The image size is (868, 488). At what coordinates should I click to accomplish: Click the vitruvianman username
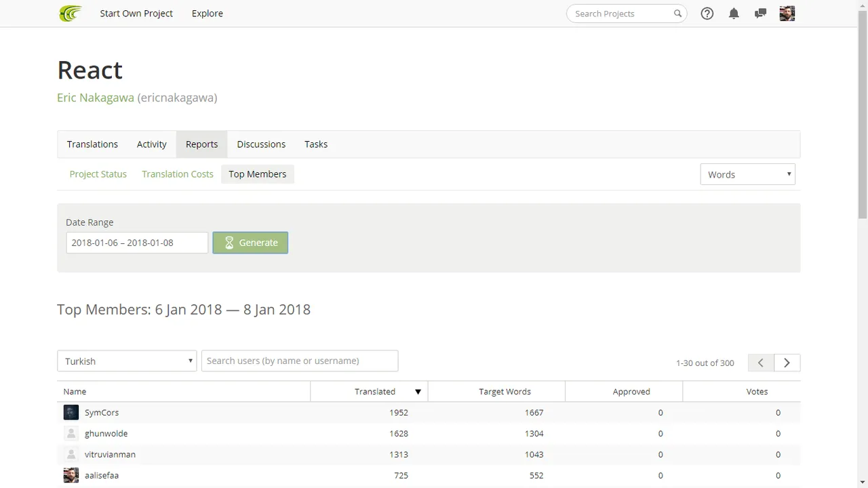click(110, 454)
